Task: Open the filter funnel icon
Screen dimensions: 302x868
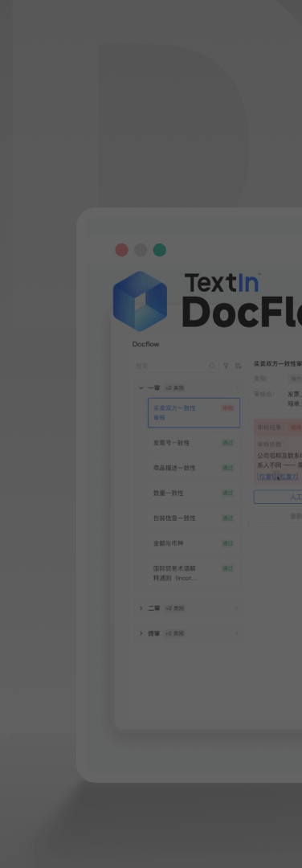Action: point(226,366)
